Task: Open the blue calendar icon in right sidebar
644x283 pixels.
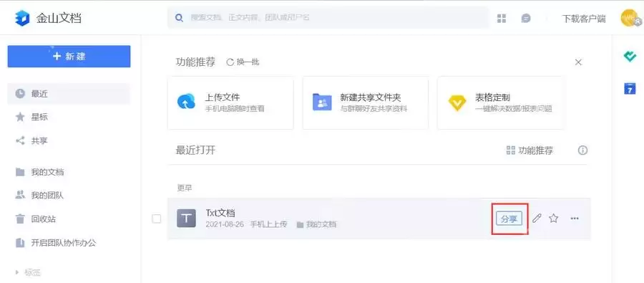Action: click(630, 88)
